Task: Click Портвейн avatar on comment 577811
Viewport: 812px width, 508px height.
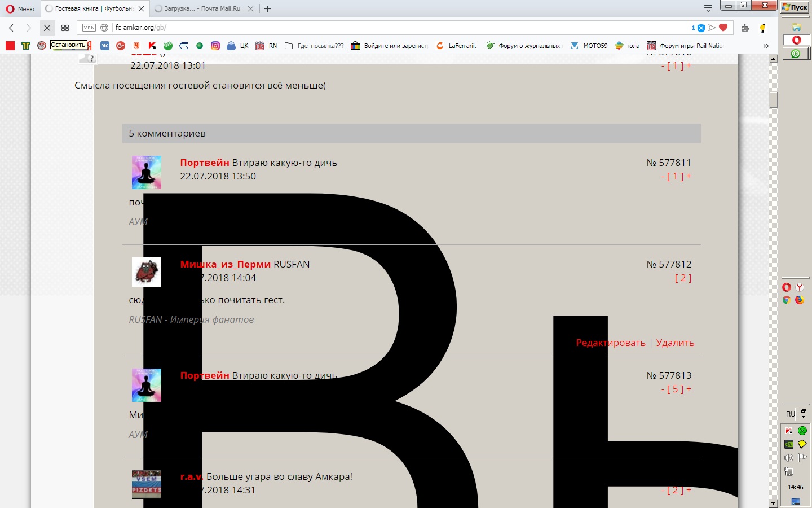Action: [x=147, y=172]
